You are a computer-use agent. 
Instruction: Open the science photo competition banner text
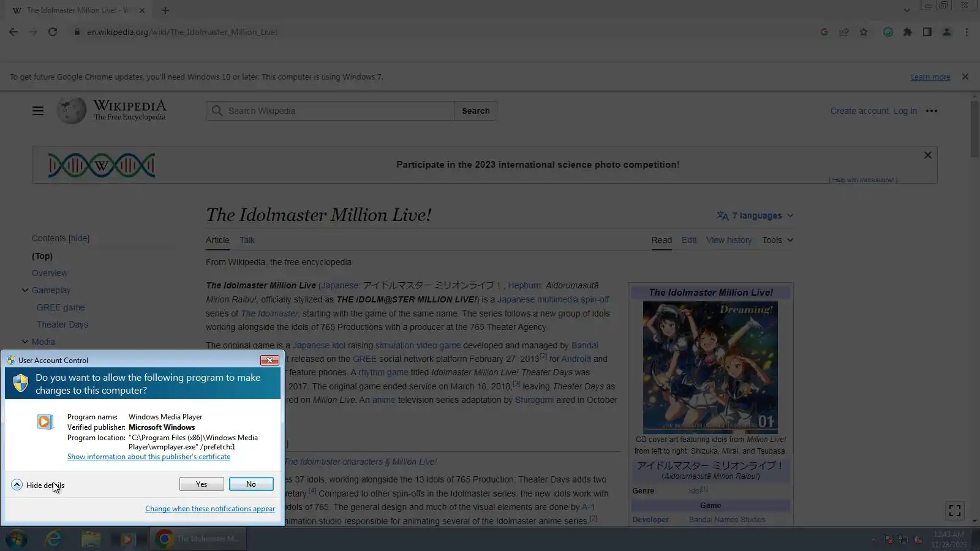tap(538, 165)
